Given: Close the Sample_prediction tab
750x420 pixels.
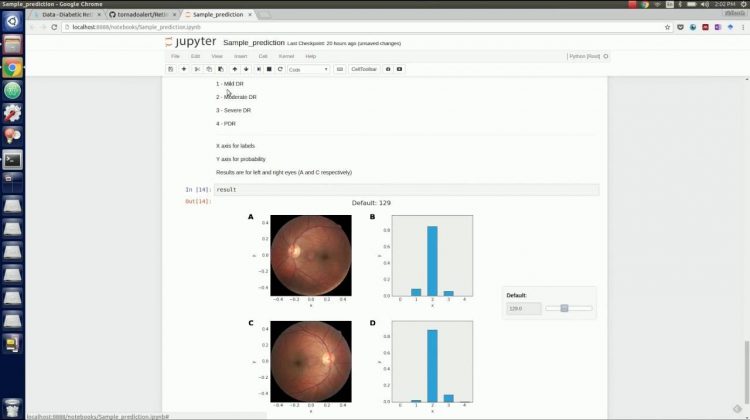Looking at the screenshot, I should pos(250,15).
